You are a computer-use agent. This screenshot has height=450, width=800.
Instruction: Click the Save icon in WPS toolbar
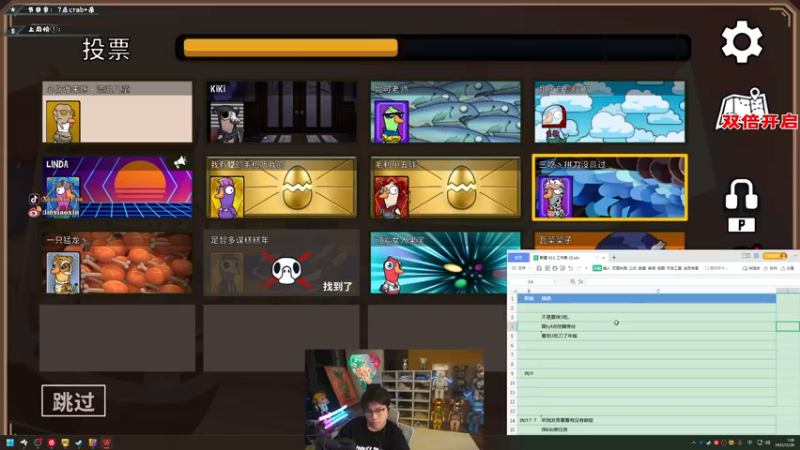[x=539, y=268]
